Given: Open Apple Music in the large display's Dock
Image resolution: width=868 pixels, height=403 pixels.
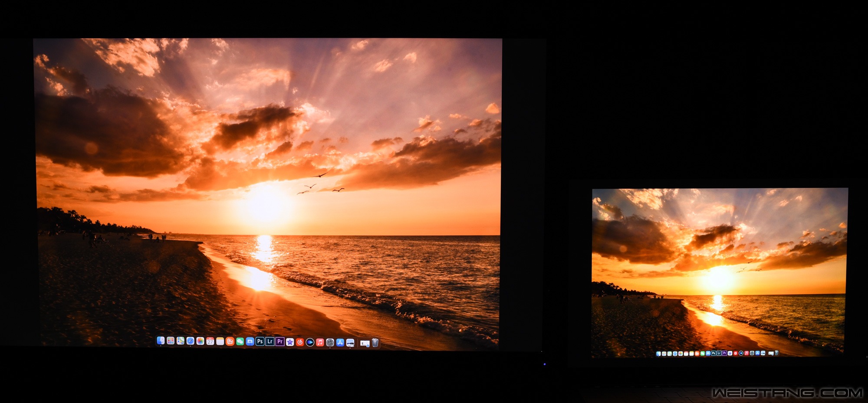Looking at the screenshot, I should click(x=320, y=342).
